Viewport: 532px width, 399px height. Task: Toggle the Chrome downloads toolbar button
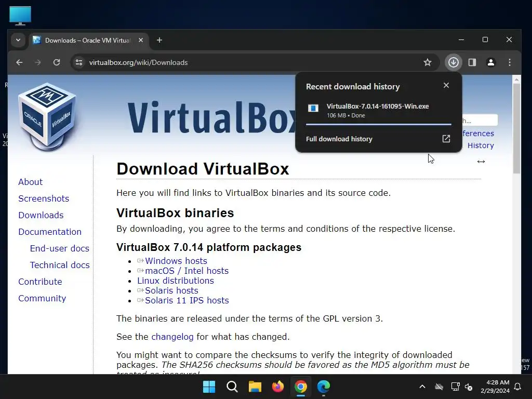[x=454, y=62]
